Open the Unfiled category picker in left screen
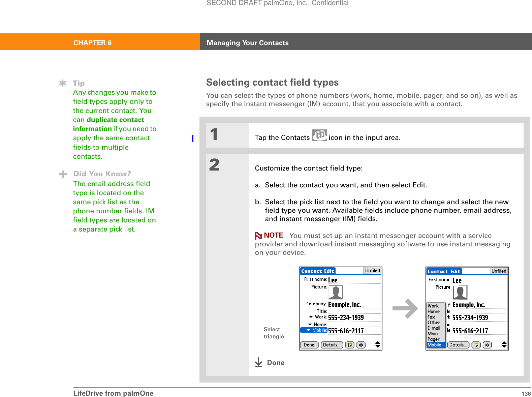532x397 pixels. pos(372,271)
